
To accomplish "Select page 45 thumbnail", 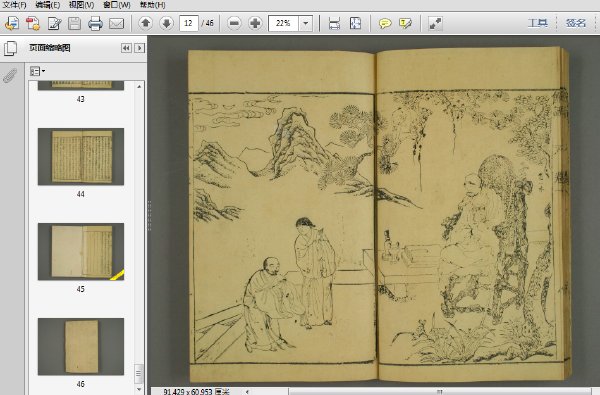I will coord(81,251).
